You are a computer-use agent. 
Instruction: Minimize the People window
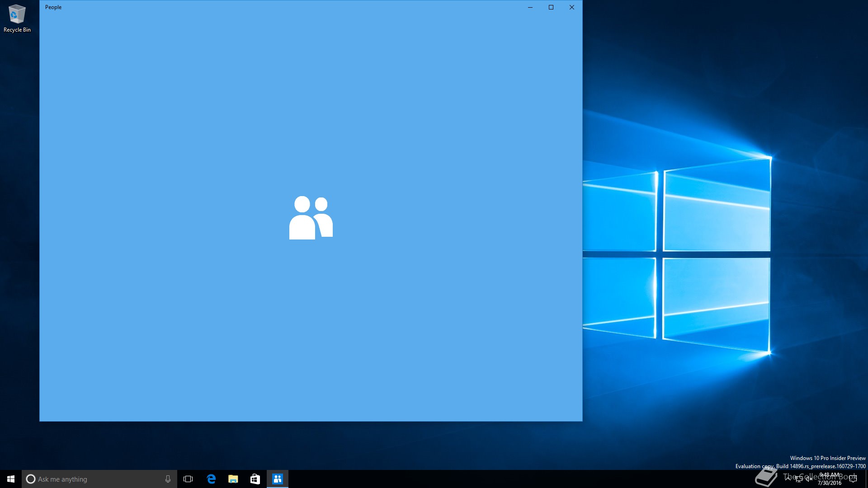(530, 7)
